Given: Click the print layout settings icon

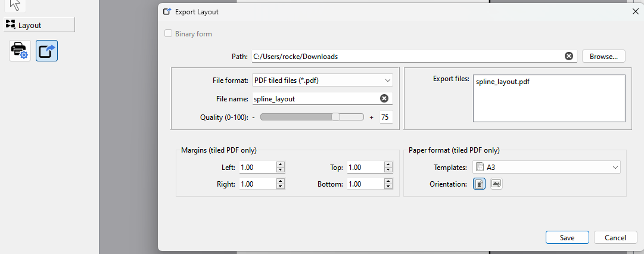Looking at the screenshot, I should tap(20, 51).
